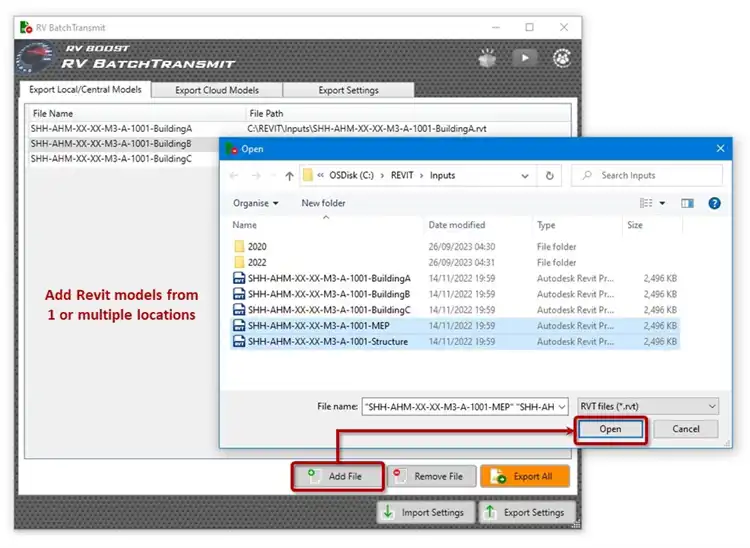Click the Open button in dialog
Image resolution: width=750 pixels, height=548 pixels.
pos(610,429)
